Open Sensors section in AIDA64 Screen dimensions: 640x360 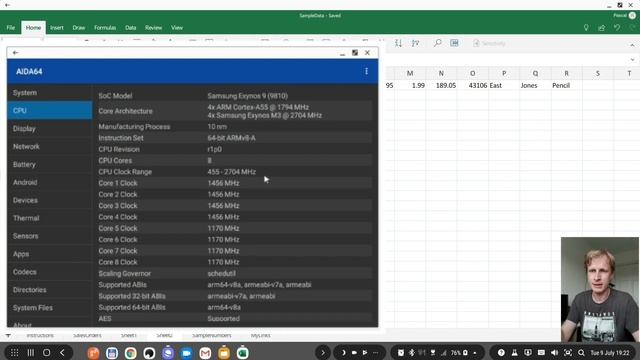point(49,236)
